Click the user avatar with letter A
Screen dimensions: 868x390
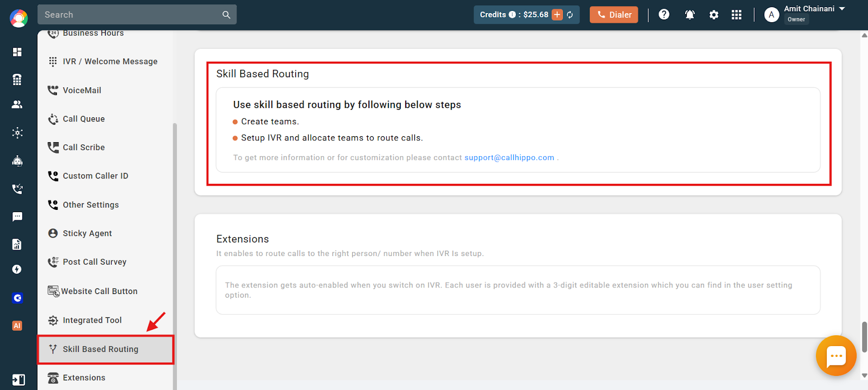(771, 15)
